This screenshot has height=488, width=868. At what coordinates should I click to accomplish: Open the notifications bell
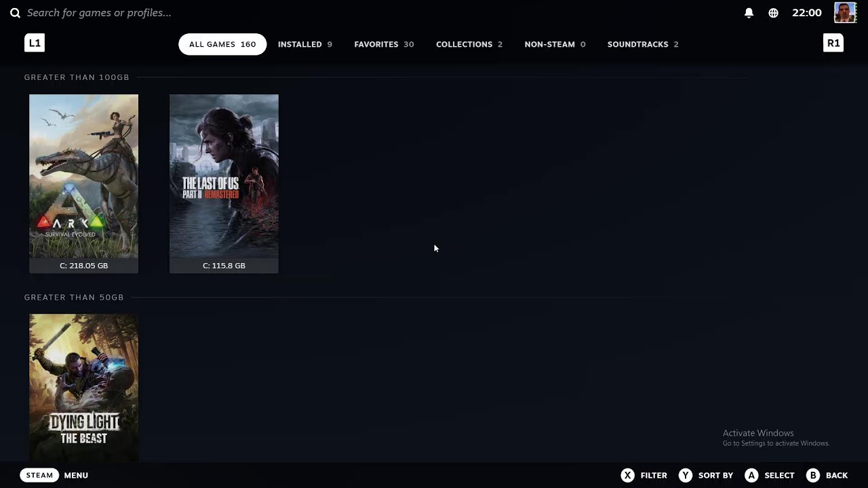[749, 13]
